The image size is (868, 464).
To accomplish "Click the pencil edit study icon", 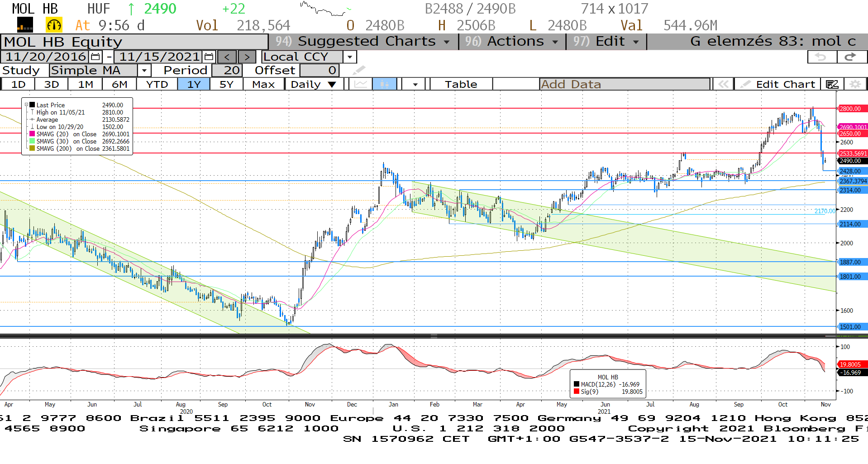I will coord(358,70).
